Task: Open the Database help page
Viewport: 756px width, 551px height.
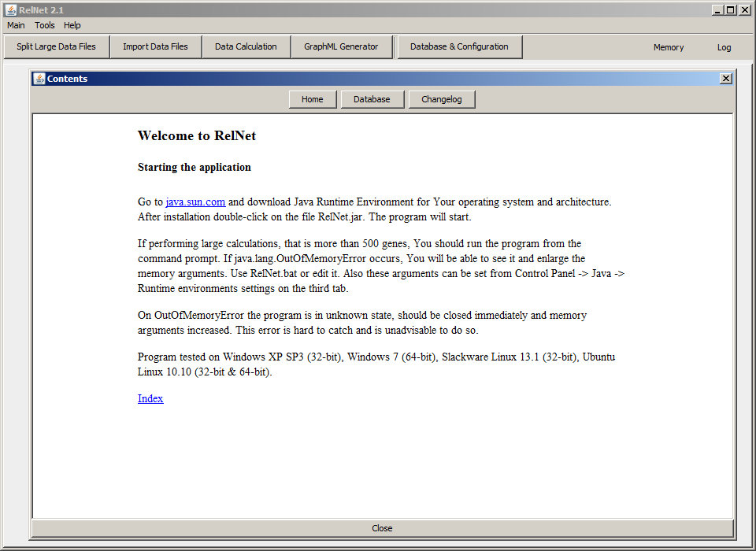Action: point(372,99)
